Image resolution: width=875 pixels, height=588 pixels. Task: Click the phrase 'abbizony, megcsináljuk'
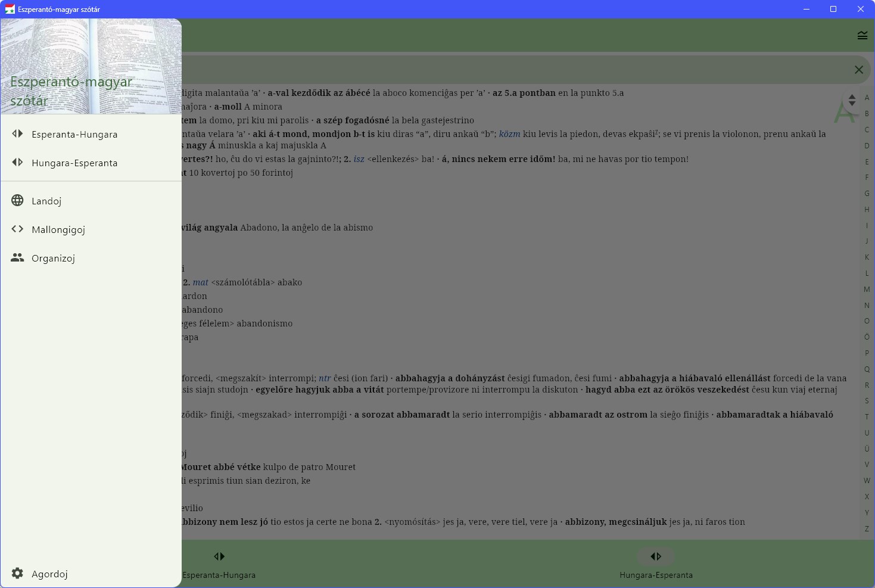[x=616, y=522]
